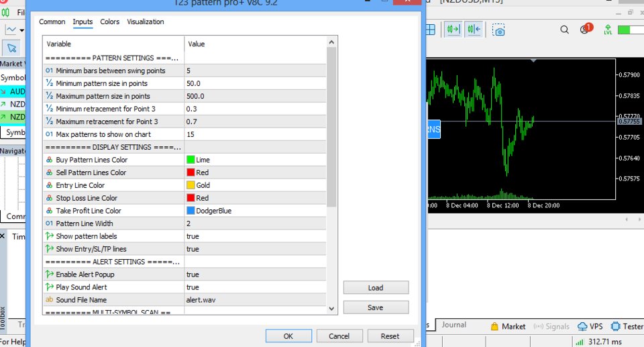Click fraction icon beside Maximum pattern size in points
The width and height of the screenshot is (644, 347).
click(x=49, y=96)
